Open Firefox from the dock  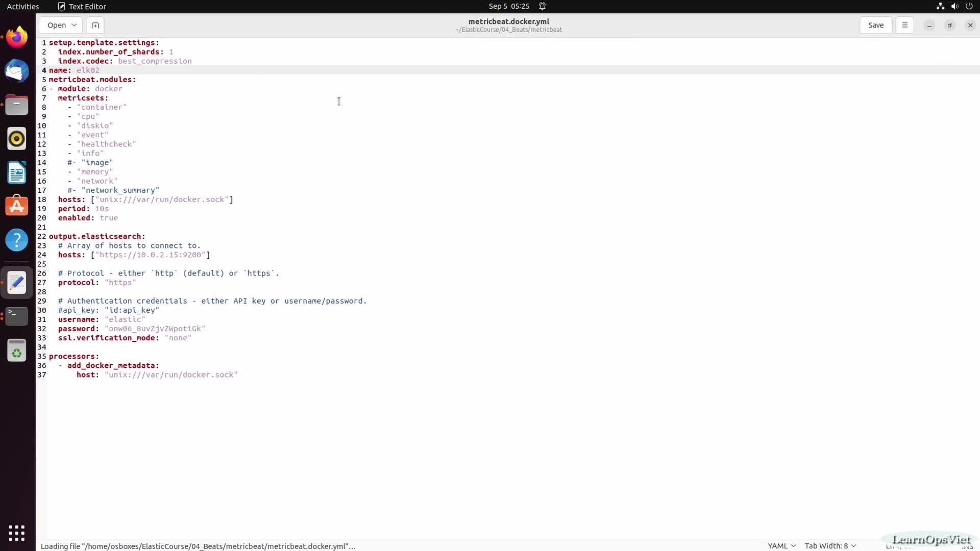point(17,37)
